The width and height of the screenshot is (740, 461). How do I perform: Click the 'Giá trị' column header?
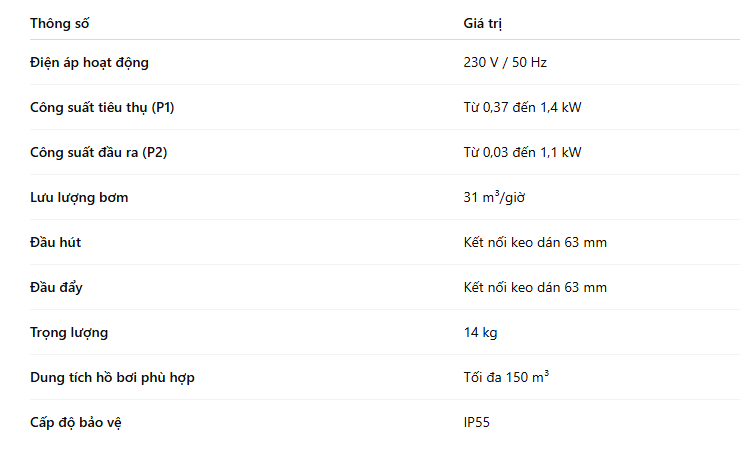[x=482, y=23]
